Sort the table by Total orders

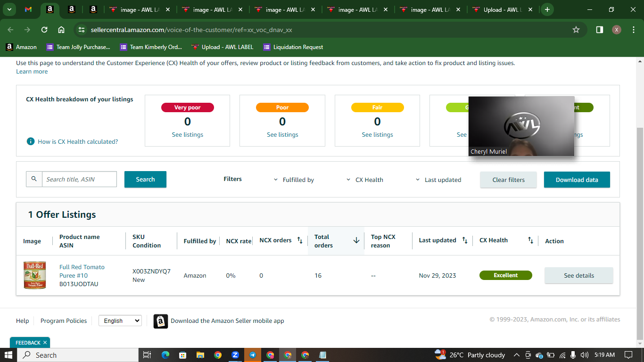pyautogui.click(x=356, y=240)
